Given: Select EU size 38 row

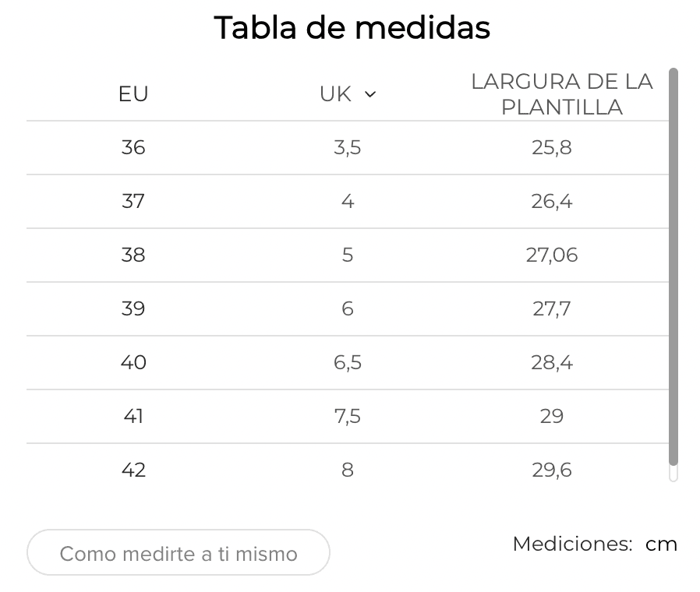Looking at the screenshot, I should [x=133, y=255].
